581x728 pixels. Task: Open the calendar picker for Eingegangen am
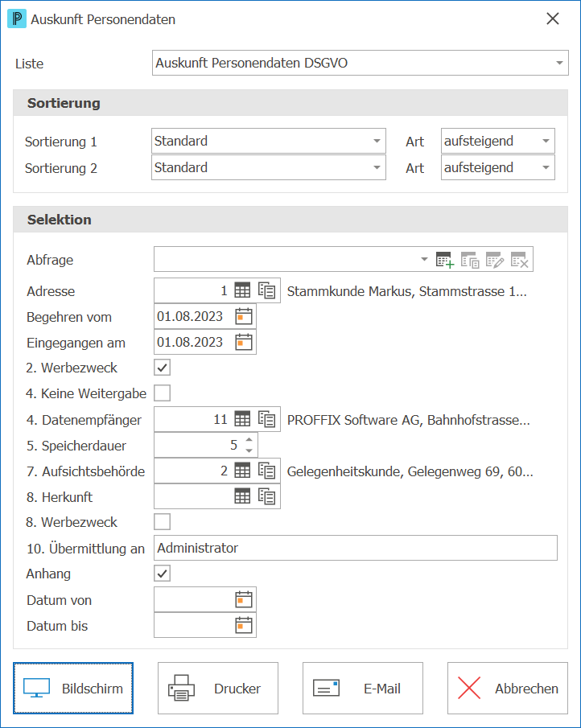point(243,343)
